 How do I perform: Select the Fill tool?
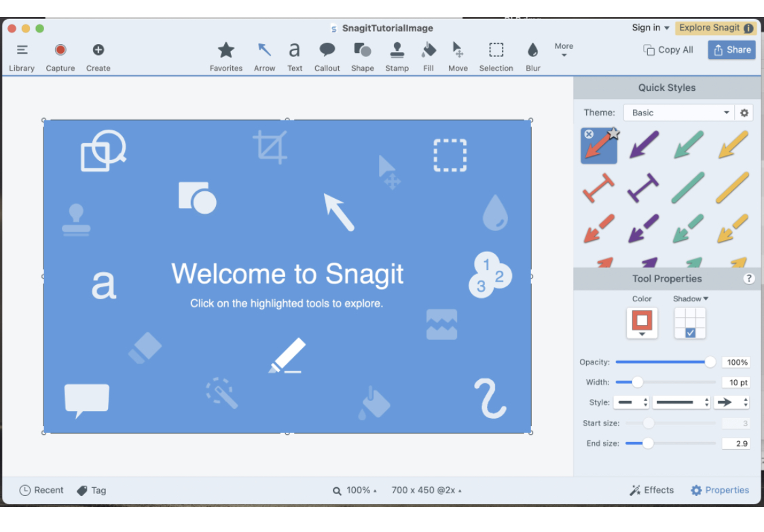pos(429,57)
